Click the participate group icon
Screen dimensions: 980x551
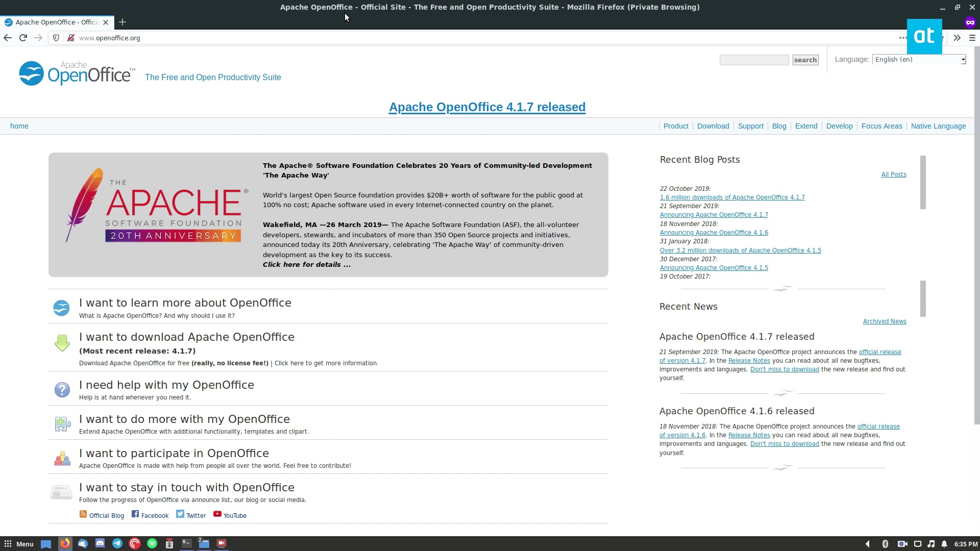point(61,458)
